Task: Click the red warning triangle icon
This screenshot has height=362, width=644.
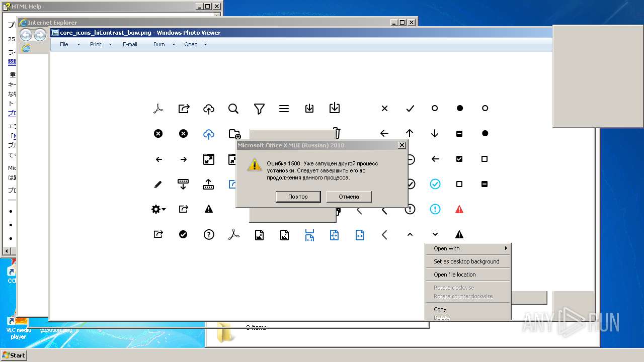Action: click(459, 209)
